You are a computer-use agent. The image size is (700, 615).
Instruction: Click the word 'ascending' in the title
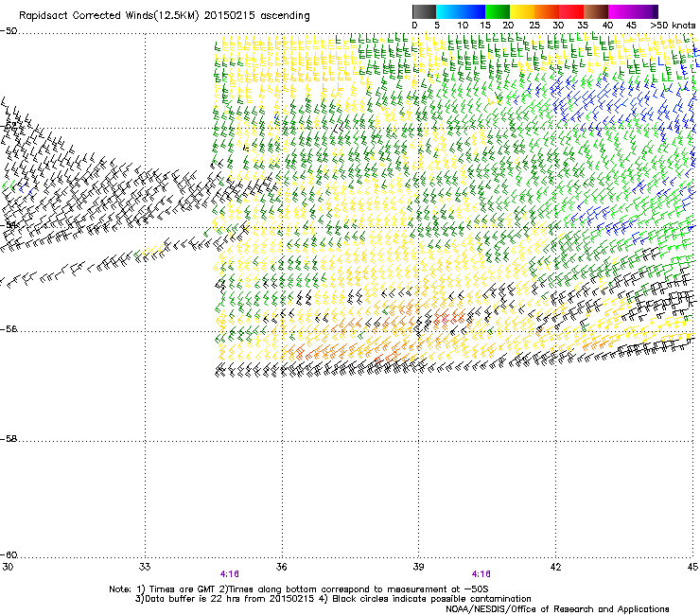tap(285, 16)
